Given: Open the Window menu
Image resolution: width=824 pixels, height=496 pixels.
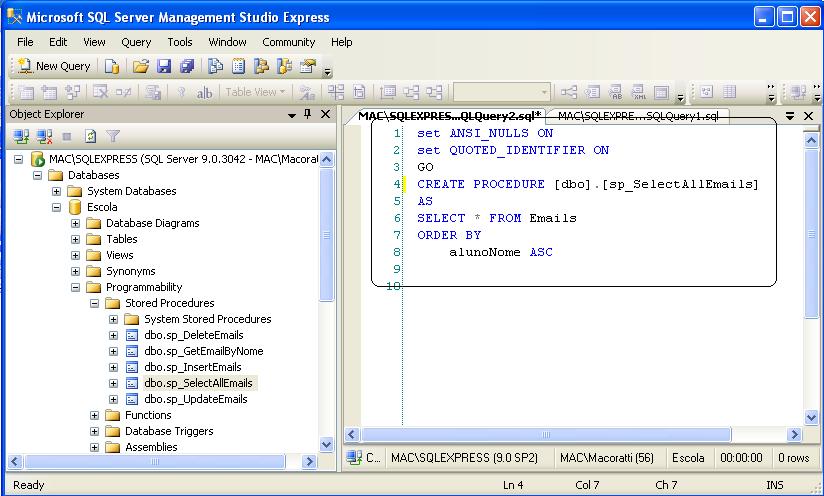Looking at the screenshot, I should pos(227,42).
